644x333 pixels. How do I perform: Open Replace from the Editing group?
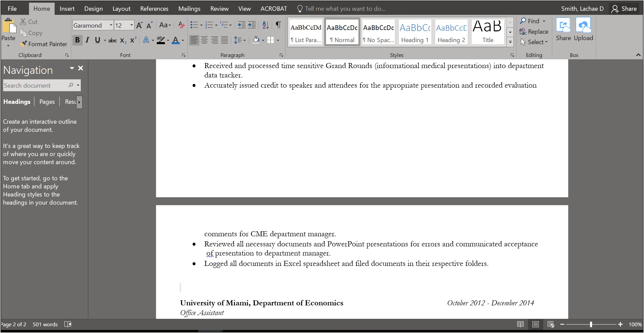point(534,32)
